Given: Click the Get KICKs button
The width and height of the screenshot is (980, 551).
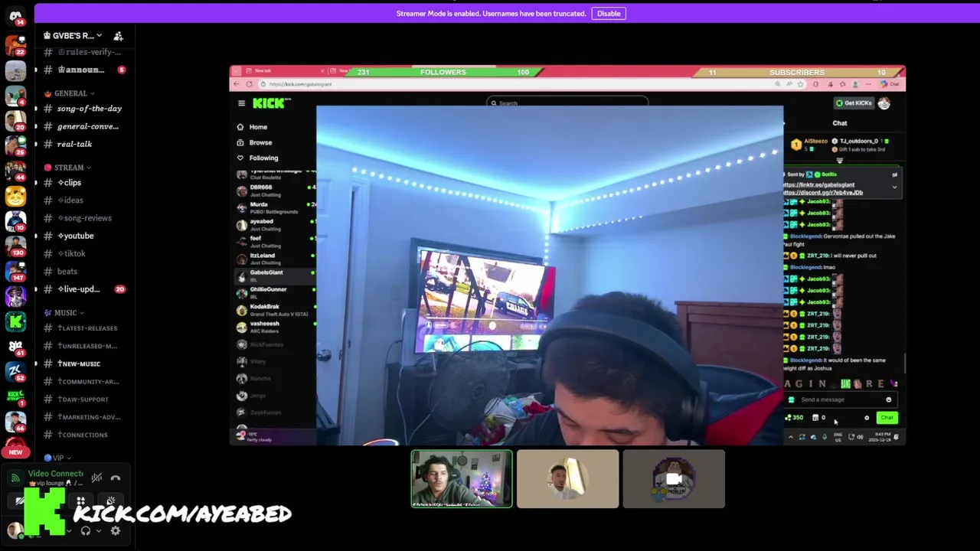Looking at the screenshot, I should coord(853,103).
